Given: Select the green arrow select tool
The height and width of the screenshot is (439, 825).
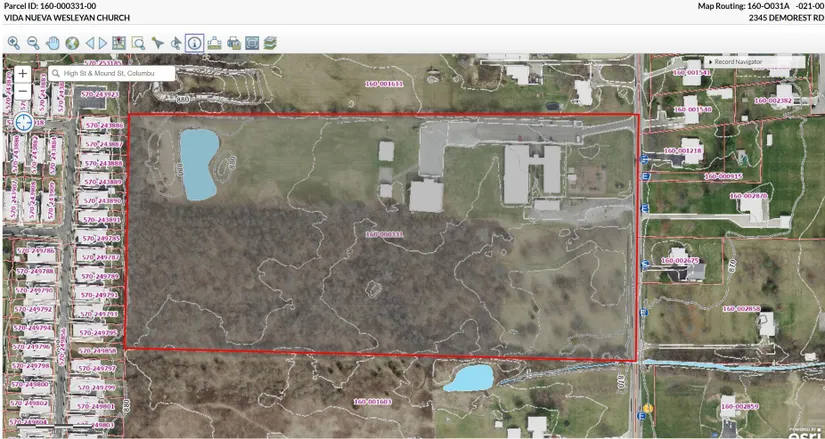Looking at the screenshot, I should [157, 43].
